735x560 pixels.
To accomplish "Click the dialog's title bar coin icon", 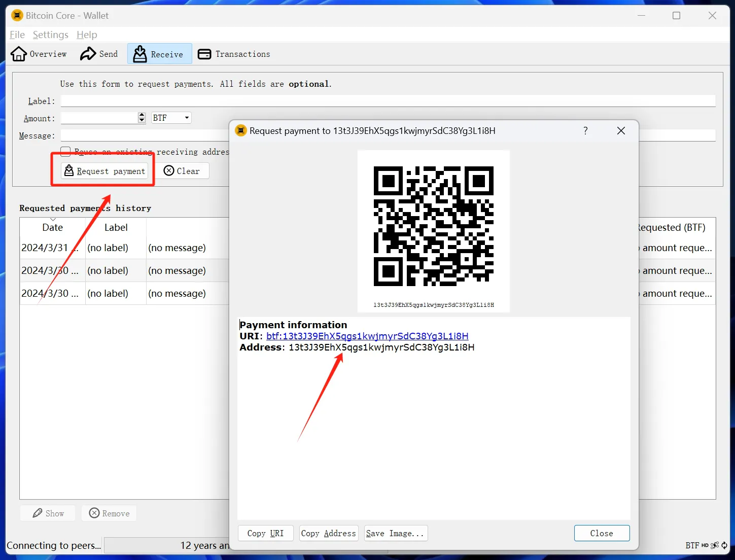I will [241, 130].
